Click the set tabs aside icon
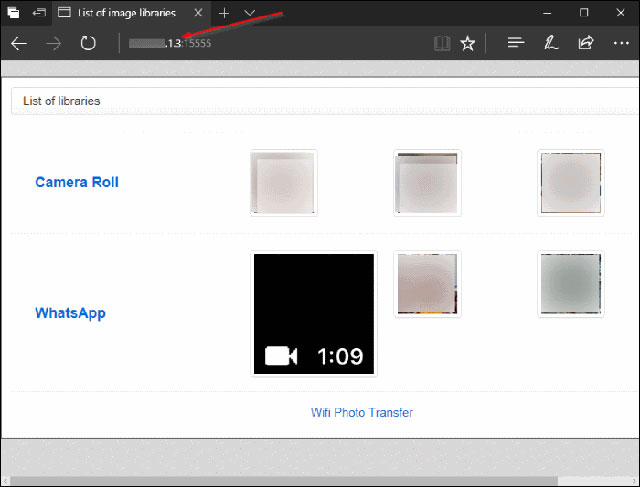Image resolution: width=640 pixels, height=487 pixels. click(x=37, y=13)
